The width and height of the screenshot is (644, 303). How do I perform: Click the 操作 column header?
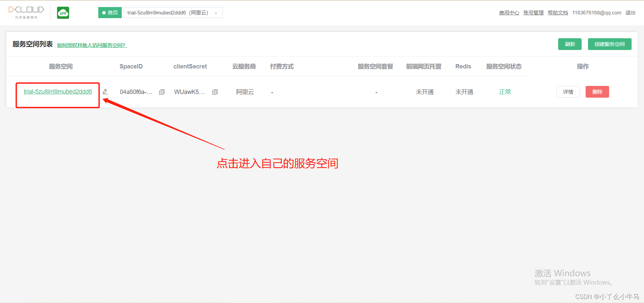pos(583,66)
